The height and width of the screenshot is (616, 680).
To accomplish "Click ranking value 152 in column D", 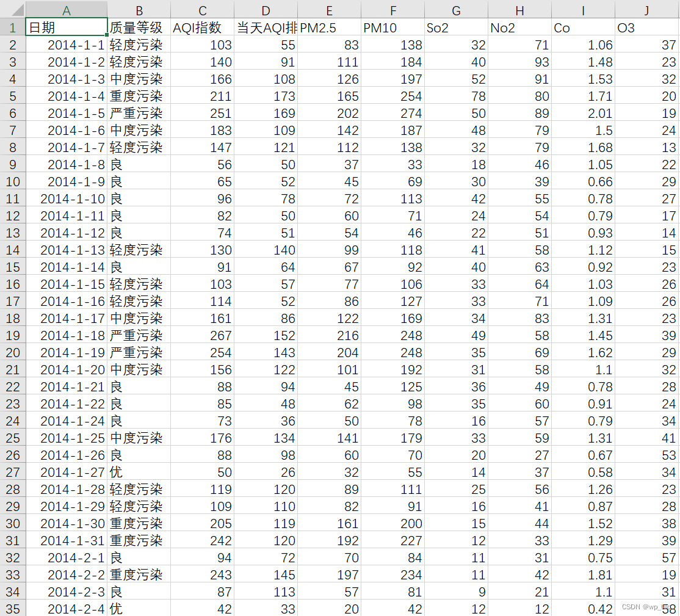I will click(x=266, y=335).
